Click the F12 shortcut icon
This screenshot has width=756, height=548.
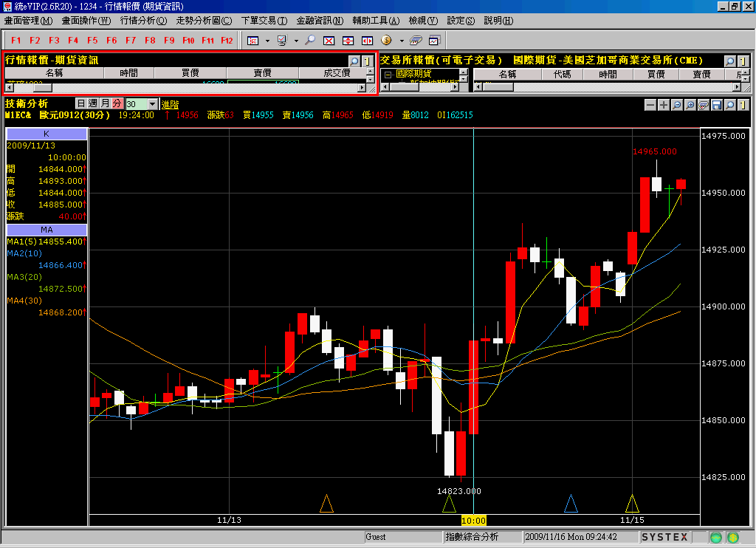click(227, 41)
